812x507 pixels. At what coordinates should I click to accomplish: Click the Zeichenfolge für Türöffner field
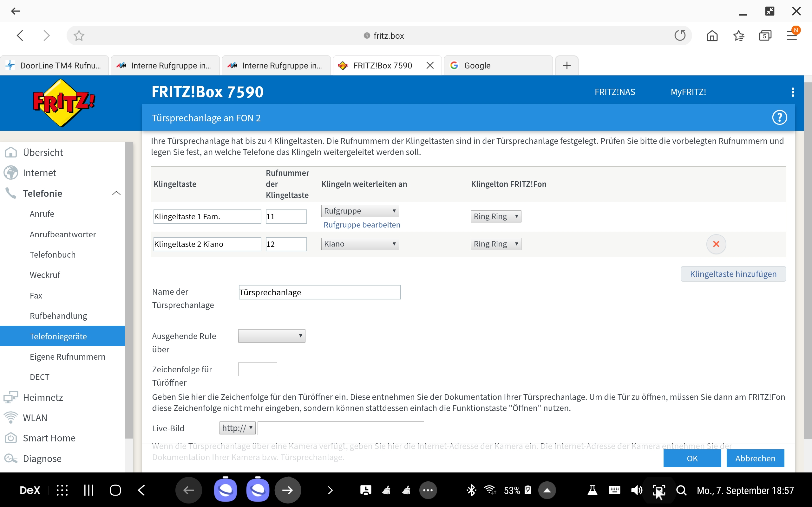coord(257,369)
